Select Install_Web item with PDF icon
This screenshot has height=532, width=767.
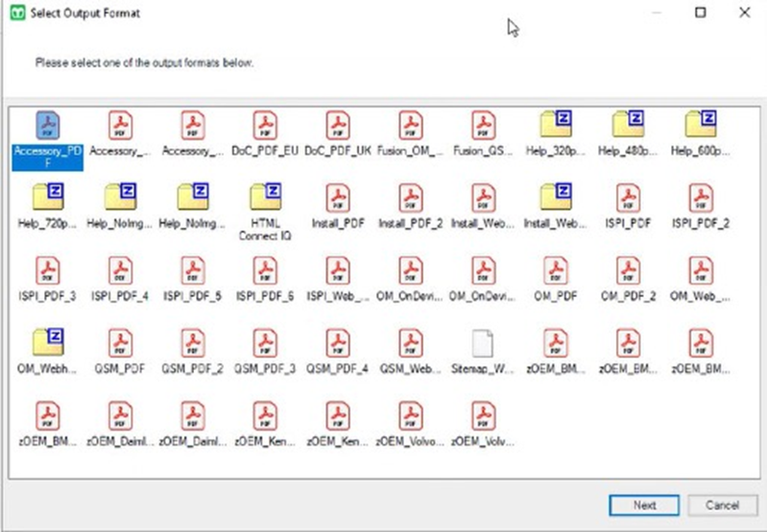tap(483, 206)
